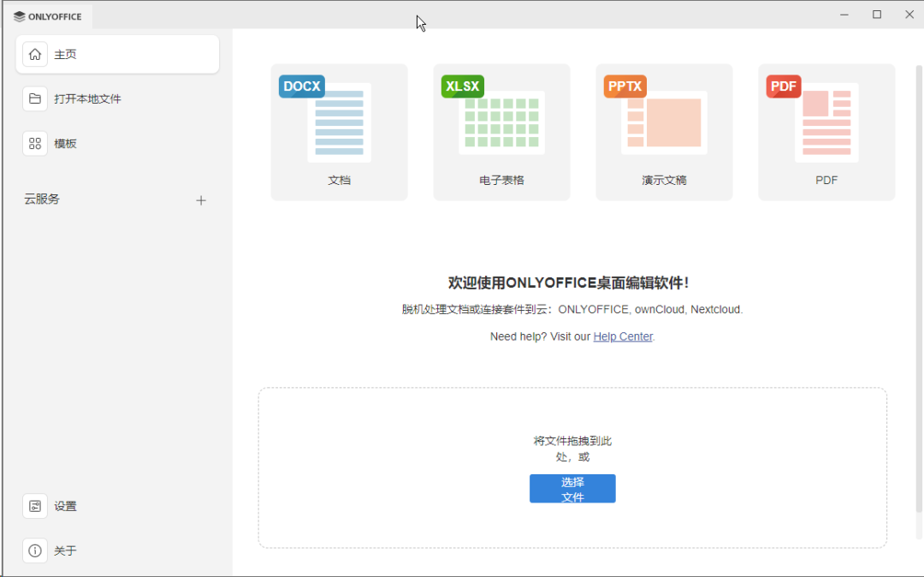Switch to the ONLYOFFICE main tab
Viewport: 924px width, 577px height.
(48, 16)
